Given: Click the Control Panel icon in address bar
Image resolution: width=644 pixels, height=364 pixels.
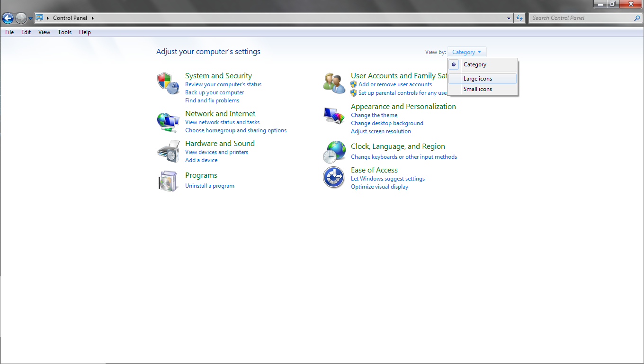Looking at the screenshot, I should tap(39, 18).
